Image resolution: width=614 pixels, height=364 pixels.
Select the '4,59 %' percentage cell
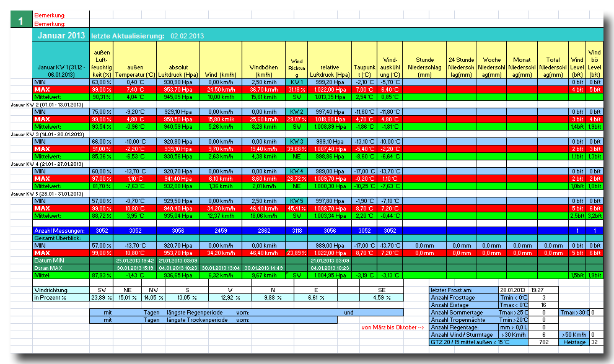click(382, 298)
